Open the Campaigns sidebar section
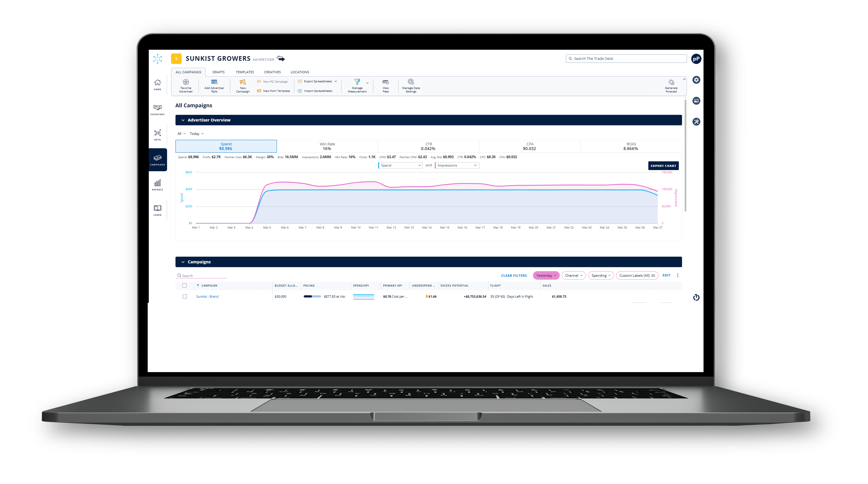 [158, 160]
